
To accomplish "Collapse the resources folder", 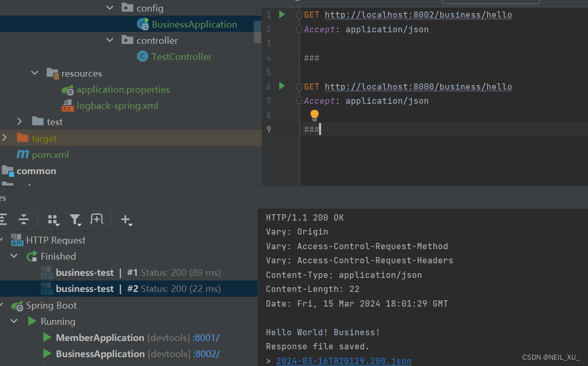I will click(35, 73).
